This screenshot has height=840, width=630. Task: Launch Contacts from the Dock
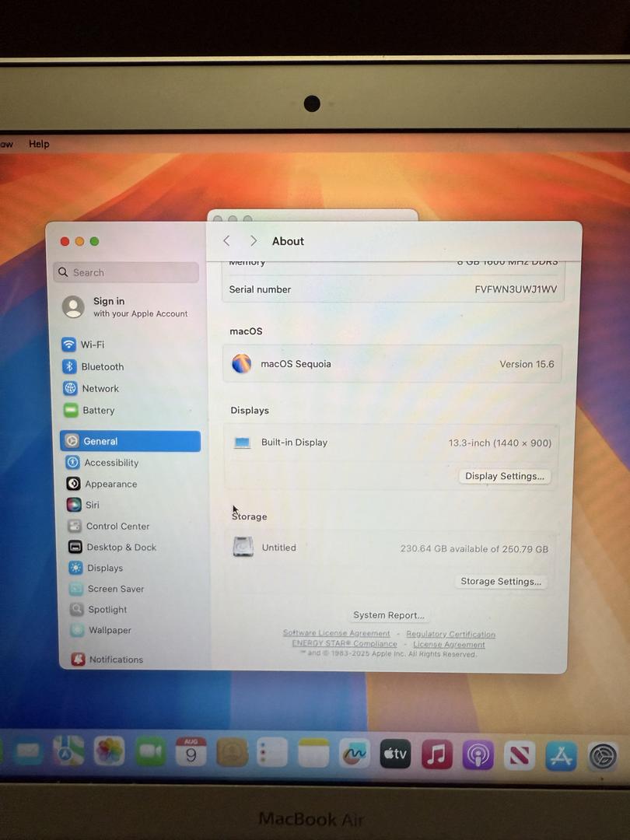[x=232, y=752]
